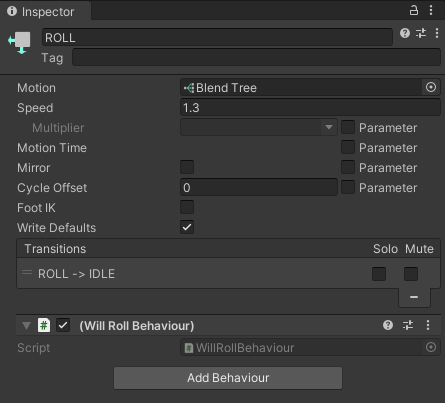Open presets for the ROLL state
This screenshot has height=403, width=445.
[x=421, y=33]
